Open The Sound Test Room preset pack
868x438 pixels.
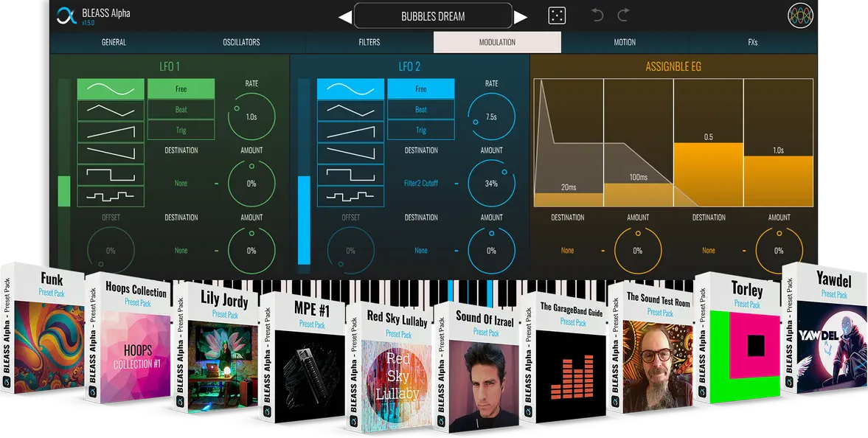[651, 347]
